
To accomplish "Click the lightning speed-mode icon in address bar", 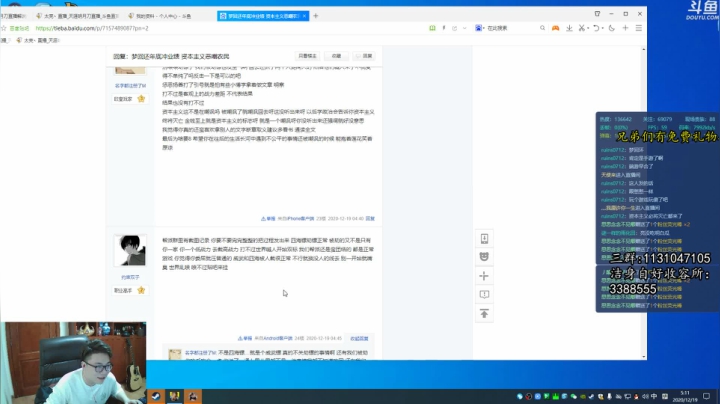I will [x=444, y=28].
